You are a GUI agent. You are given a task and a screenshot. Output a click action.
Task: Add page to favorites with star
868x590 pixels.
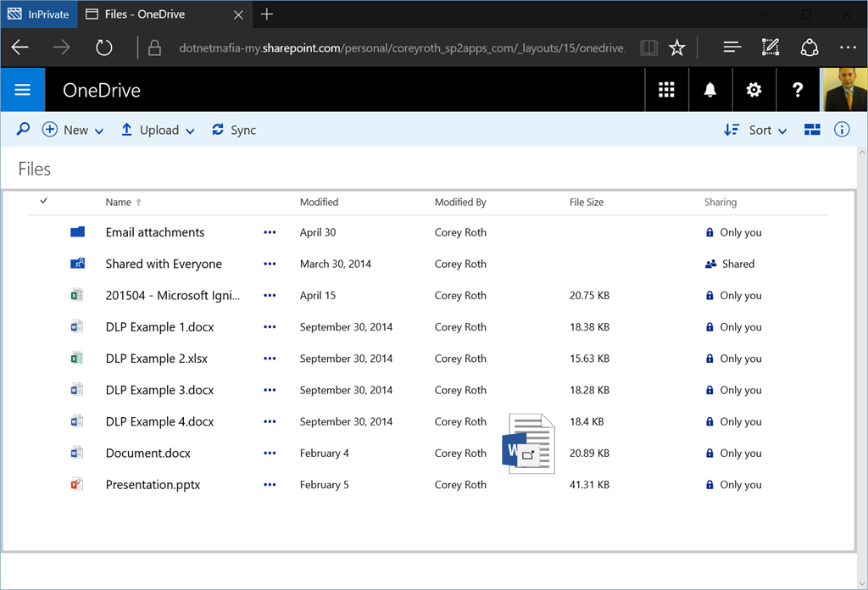pyautogui.click(x=677, y=48)
